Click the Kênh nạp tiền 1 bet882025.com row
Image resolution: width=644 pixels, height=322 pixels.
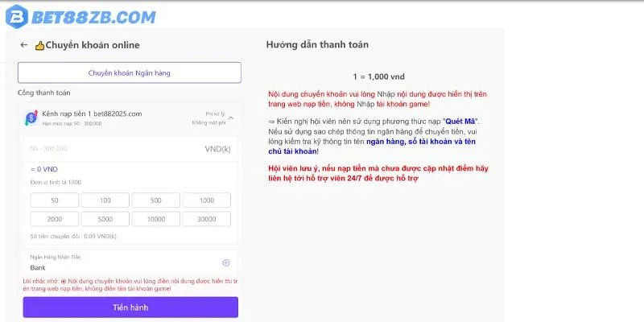(130, 118)
